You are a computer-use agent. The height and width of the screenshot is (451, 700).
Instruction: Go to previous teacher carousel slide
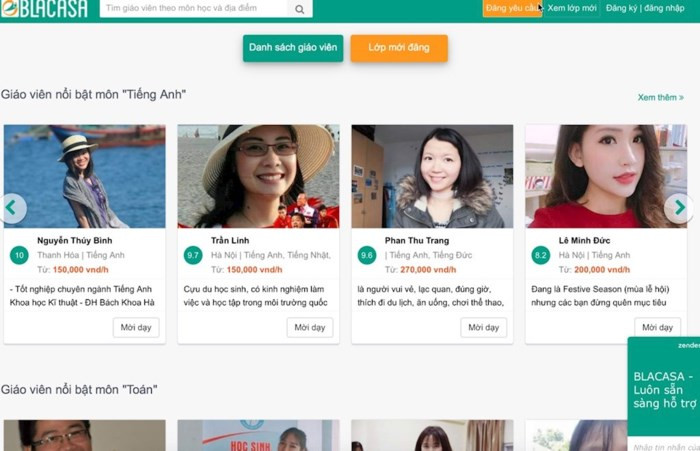pos(14,208)
